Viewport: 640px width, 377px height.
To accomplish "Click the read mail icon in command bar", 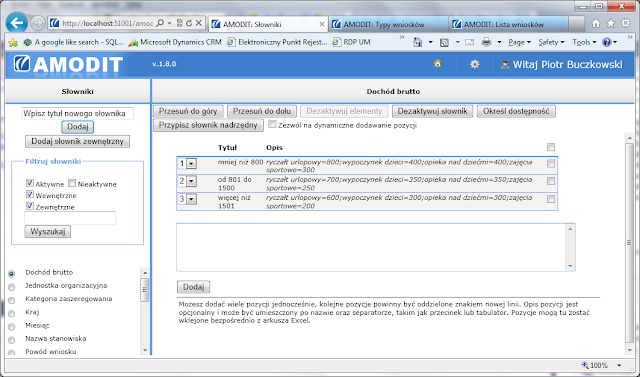I will coord(470,42).
